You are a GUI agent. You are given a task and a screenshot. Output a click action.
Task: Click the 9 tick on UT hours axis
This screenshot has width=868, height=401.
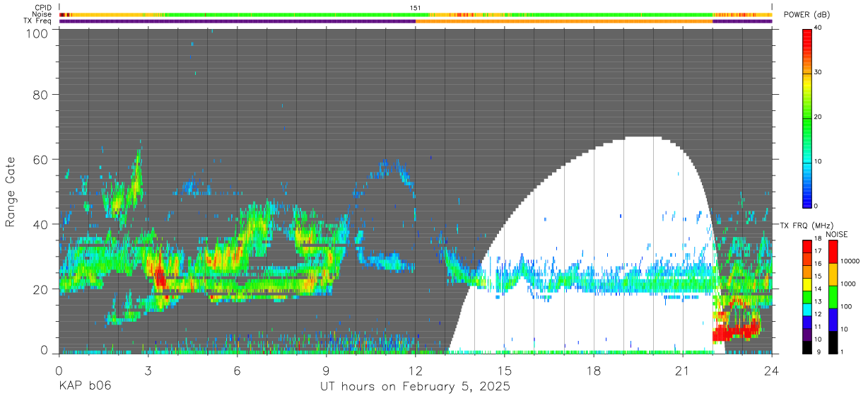tap(326, 370)
